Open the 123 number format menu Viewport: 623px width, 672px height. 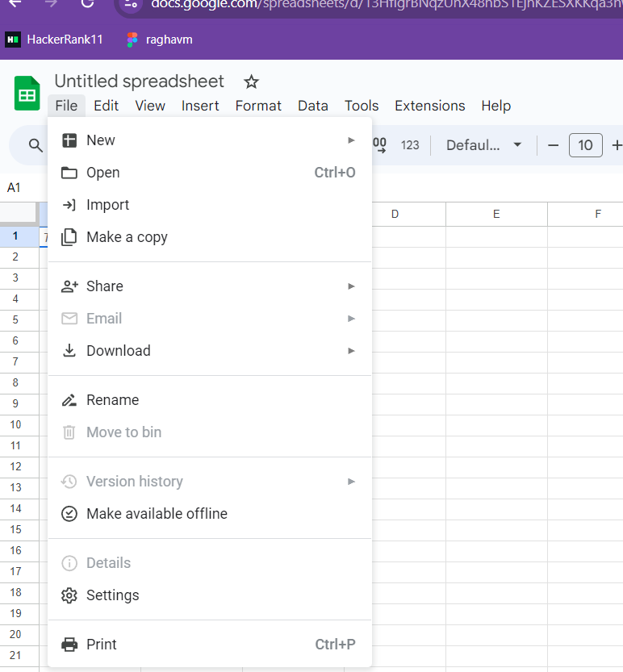tap(410, 145)
